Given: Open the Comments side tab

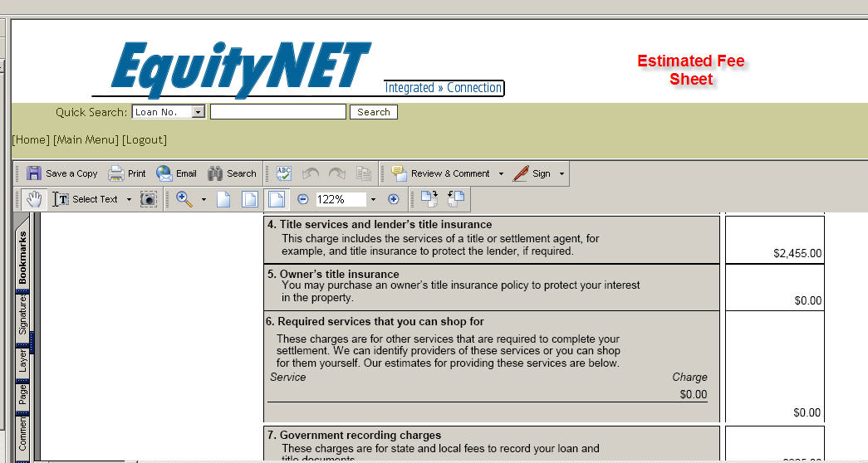Looking at the screenshot, I should (x=22, y=436).
